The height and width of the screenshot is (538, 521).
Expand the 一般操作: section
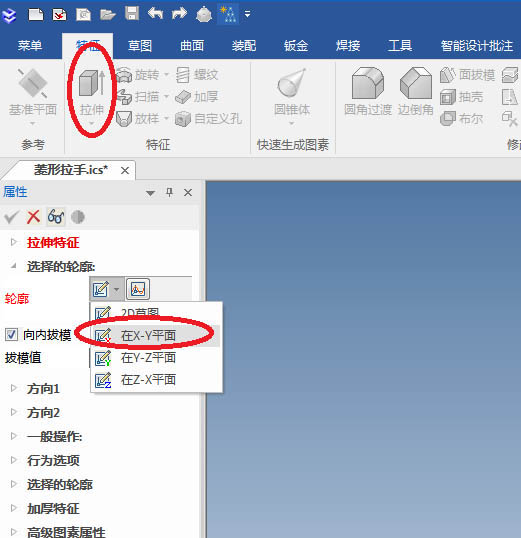point(13,436)
